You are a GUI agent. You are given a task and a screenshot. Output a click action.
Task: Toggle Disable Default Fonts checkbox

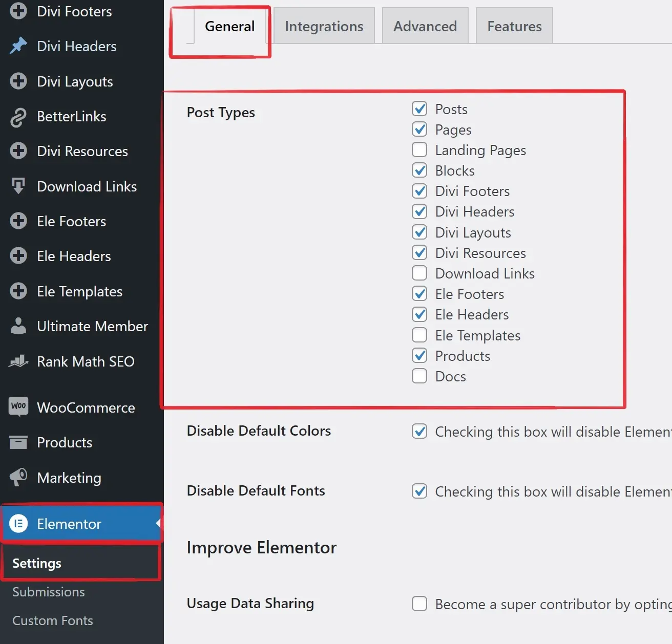[419, 491]
